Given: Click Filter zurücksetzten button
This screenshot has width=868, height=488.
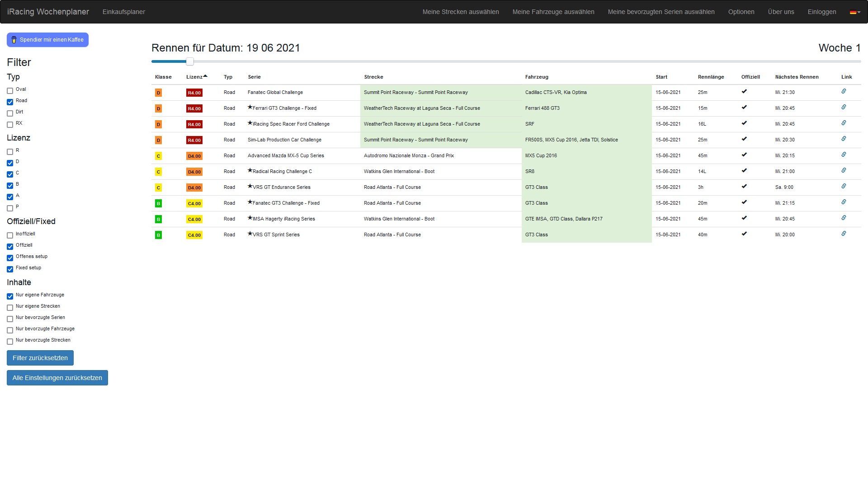Looking at the screenshot, I should point(40,358).
